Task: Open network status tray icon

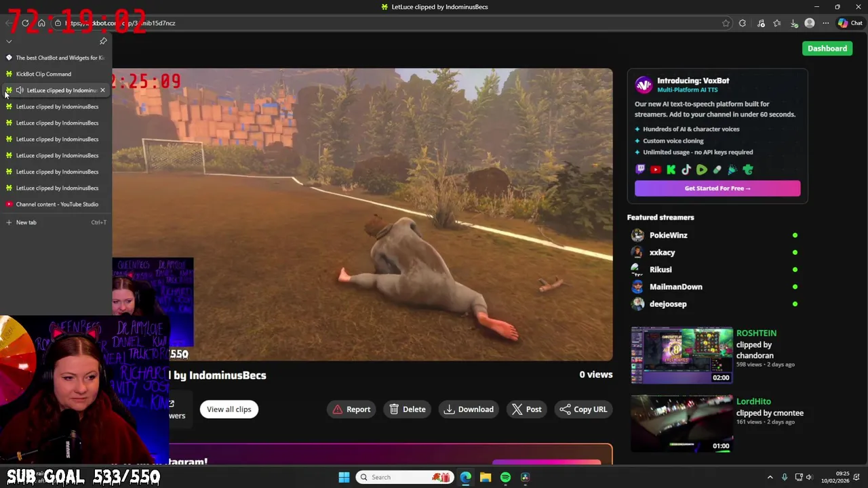Action: pyautogui.click(x=799, y=477)
